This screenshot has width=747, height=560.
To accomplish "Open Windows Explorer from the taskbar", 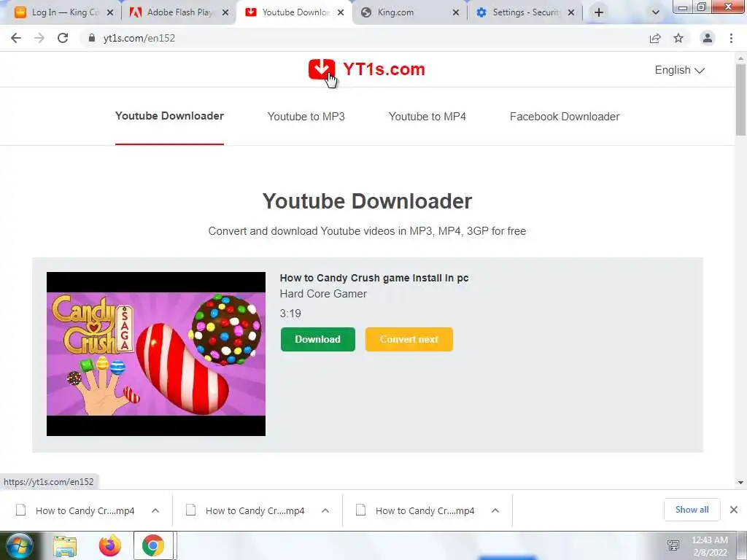I will click(x=65, y=546).
